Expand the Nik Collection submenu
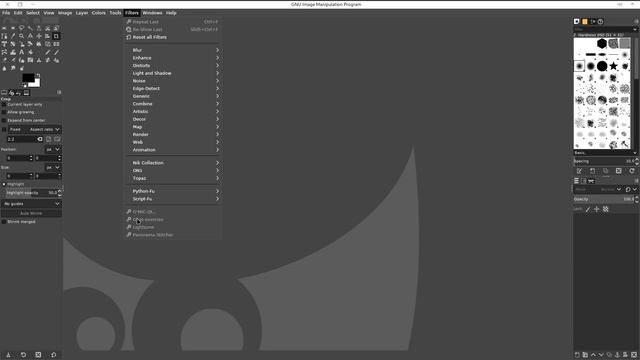The height and width of the screenshot is (360, 640). point(173,163)
